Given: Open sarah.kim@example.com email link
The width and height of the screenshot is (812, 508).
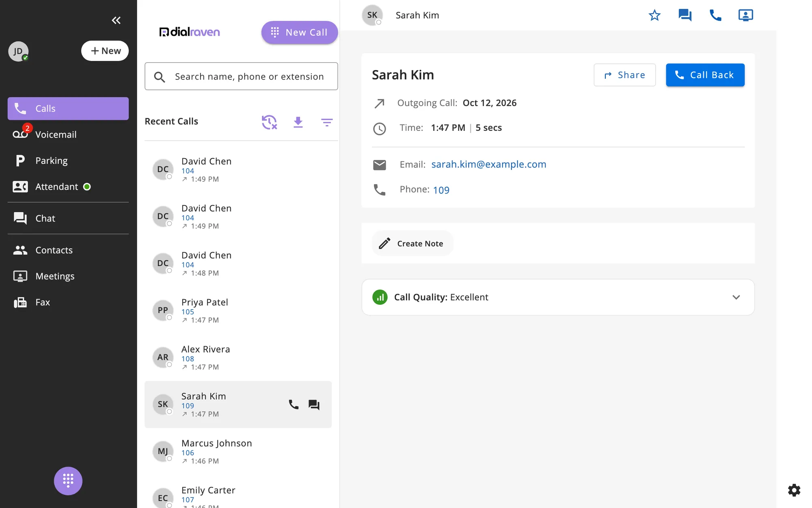Looking at the screenshot, I should coord(488,164).
